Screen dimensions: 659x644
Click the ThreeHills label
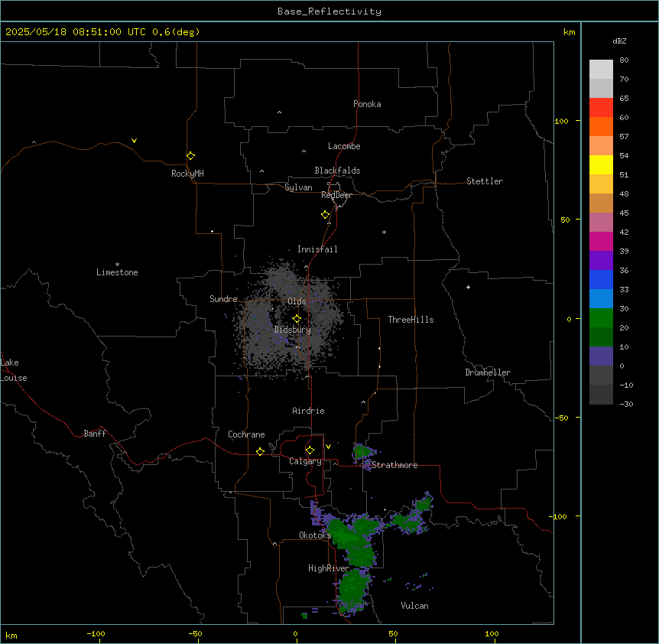tap(411, 320)
